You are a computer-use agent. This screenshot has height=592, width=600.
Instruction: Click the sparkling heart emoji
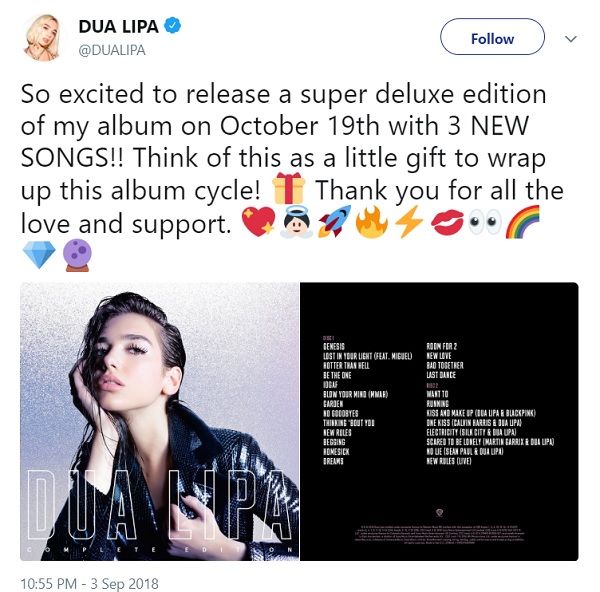[258, 222]
